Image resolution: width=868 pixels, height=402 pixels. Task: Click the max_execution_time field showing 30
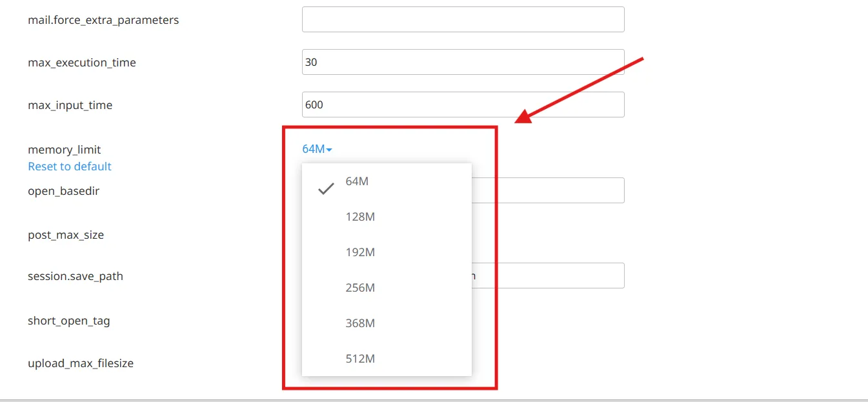click(x=463, y=62)
